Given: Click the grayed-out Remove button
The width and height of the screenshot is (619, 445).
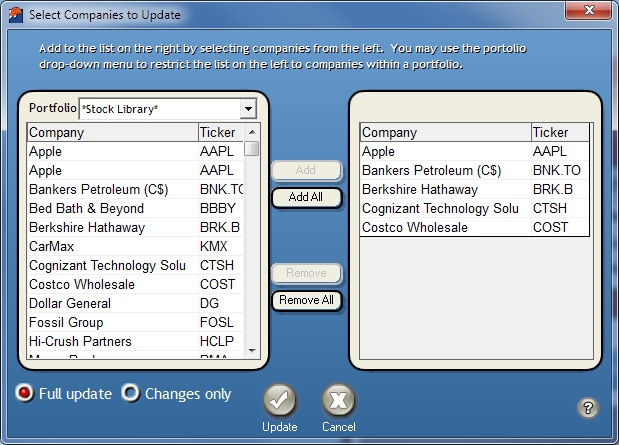Looking at the screenshot, I should (x=306, y=273).
